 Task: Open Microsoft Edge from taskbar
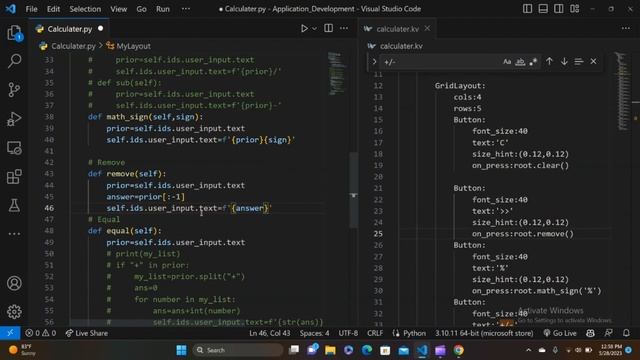coord(367,350)
